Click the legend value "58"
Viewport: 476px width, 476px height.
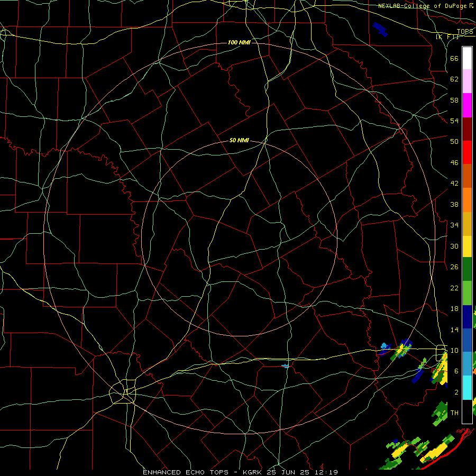pyautogui.click(x=454, y=100)
